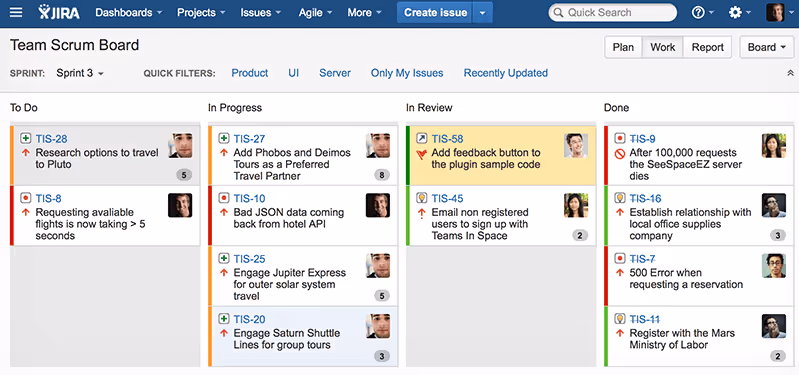Click the bug type icon on TIS-7

[620, 258]
